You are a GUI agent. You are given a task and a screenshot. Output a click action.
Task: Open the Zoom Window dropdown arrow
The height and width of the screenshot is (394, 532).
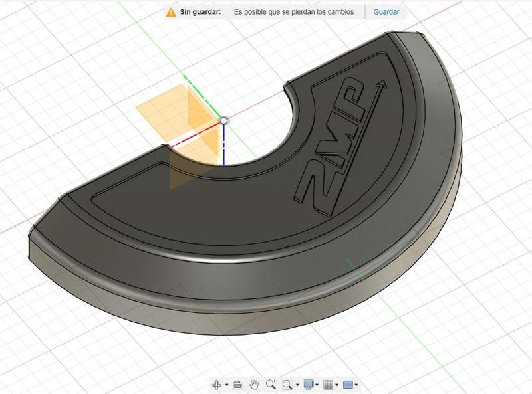[x=297, y=385]
